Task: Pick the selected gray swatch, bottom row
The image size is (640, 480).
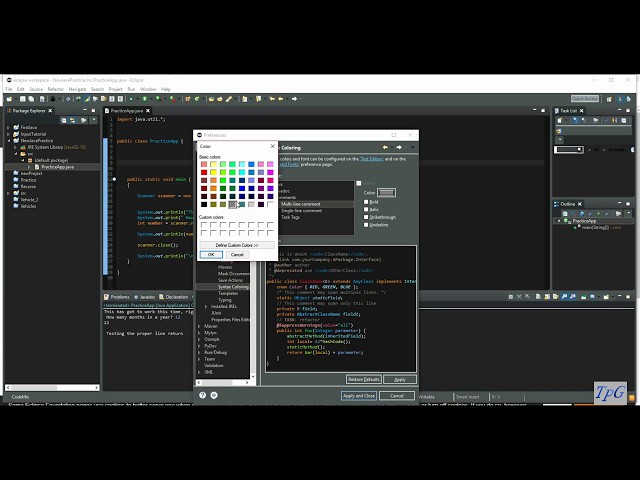Action: tap(232, 204)
